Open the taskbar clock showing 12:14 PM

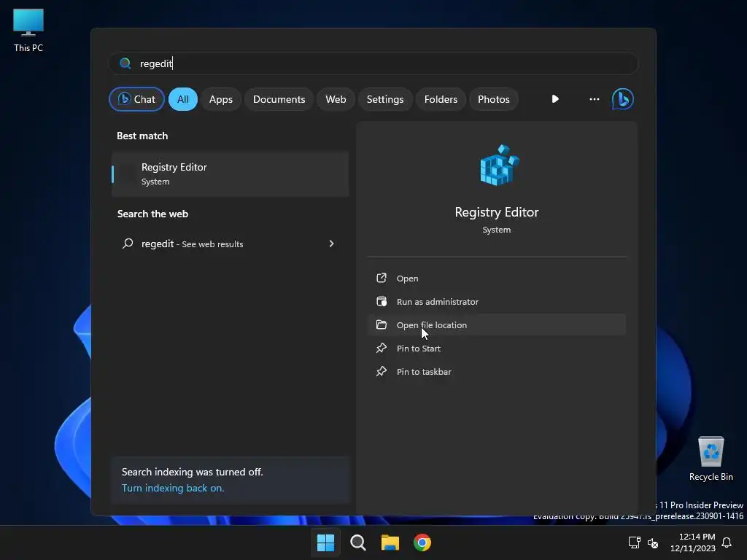point(693,542)
